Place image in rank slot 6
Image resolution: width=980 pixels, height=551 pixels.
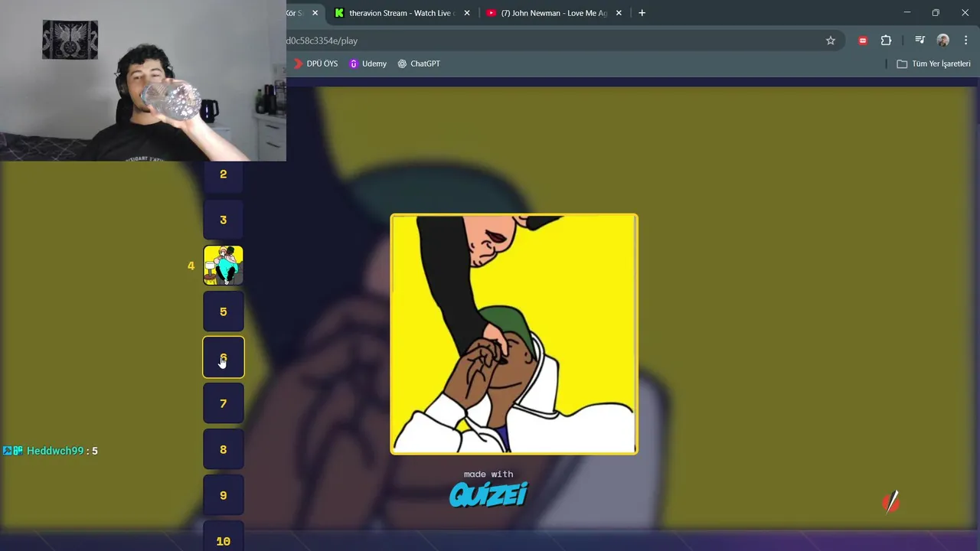click(x=223, y=357)
